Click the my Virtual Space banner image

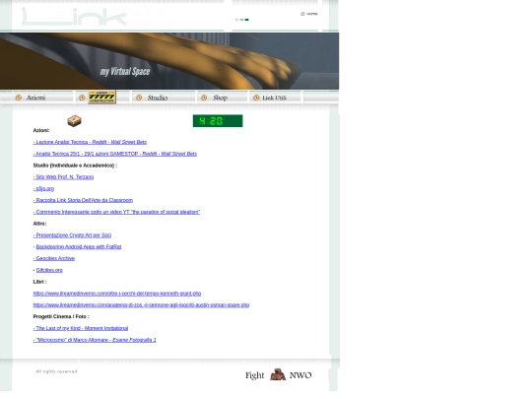(x=169, y=61)
